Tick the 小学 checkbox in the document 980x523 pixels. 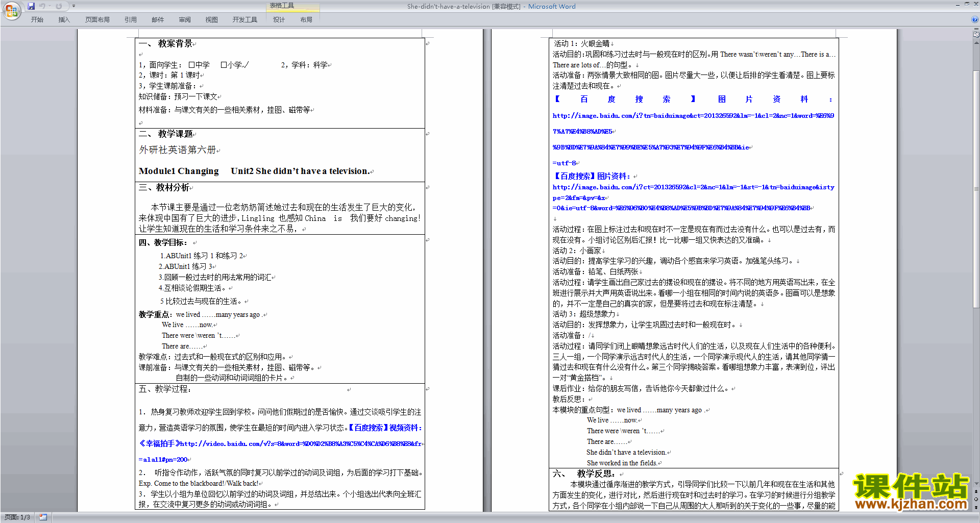click(x=224, y=65)
